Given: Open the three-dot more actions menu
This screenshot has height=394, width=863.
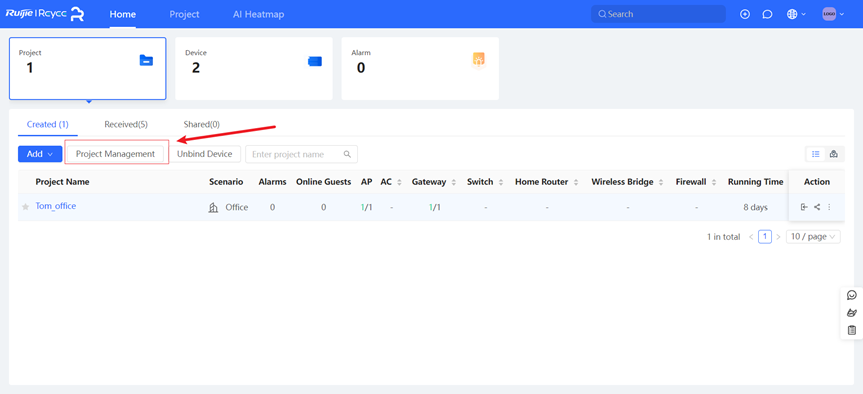Looking at the screenshot, I should tap(829, 207).
